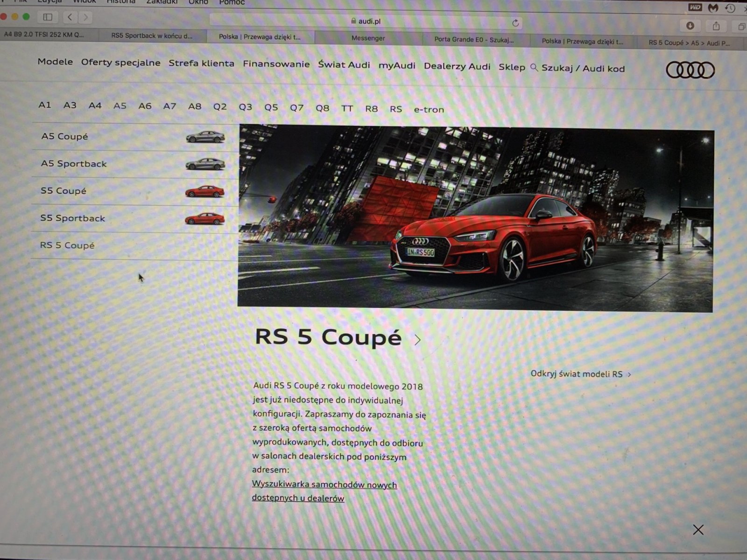The height and width of the screenshot is (560, 747).
Task: Click the Safari share icon
Action: [716, 26]
